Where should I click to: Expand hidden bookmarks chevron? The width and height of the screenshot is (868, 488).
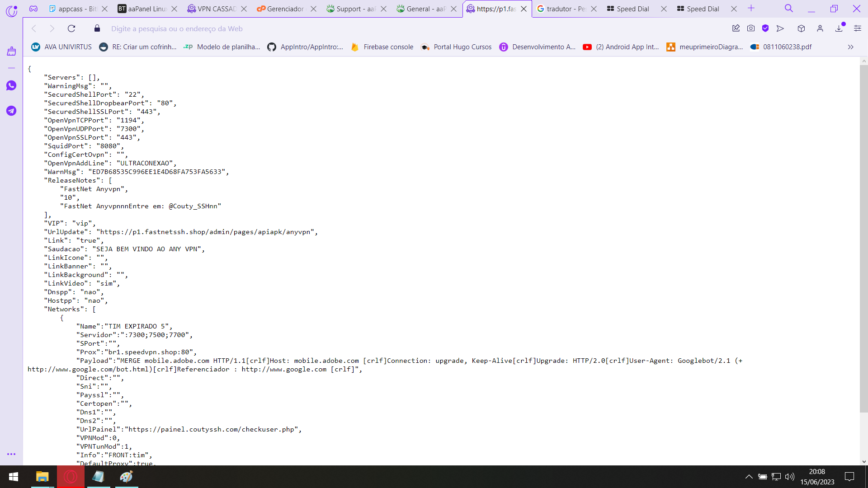[850, 47]
